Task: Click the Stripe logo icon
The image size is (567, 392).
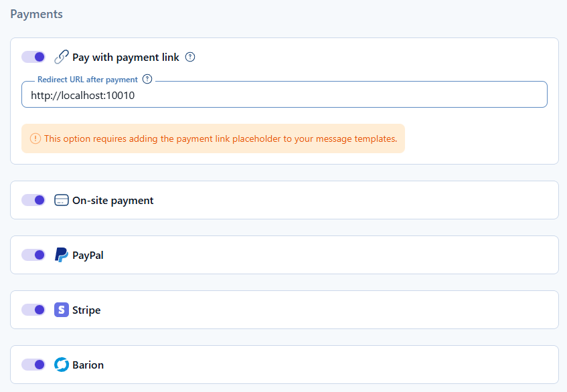Action: (62, 310)
